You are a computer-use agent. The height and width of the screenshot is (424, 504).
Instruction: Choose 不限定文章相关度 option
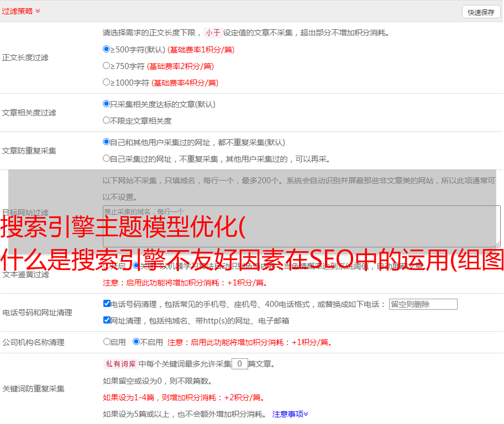click(x=107, y=120)
